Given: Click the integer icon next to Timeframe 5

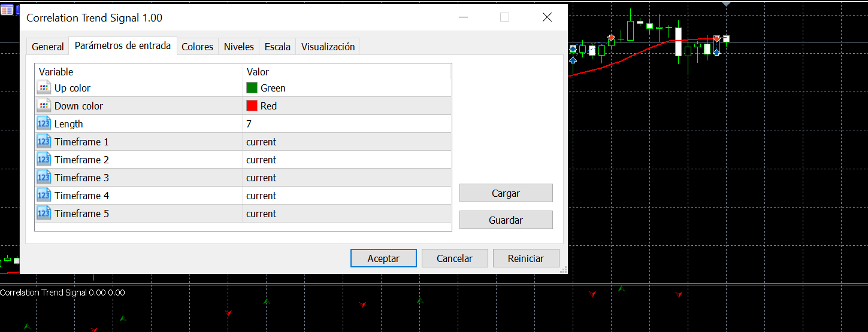Looking at the screenshot, I should click(x=44, y=214).
